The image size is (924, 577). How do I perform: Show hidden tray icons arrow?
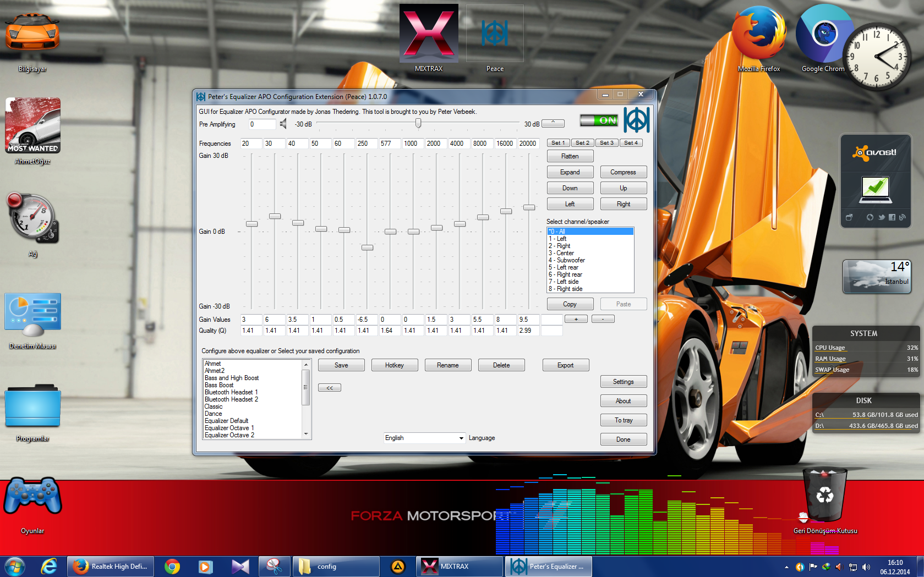click(x=786, y=567)
